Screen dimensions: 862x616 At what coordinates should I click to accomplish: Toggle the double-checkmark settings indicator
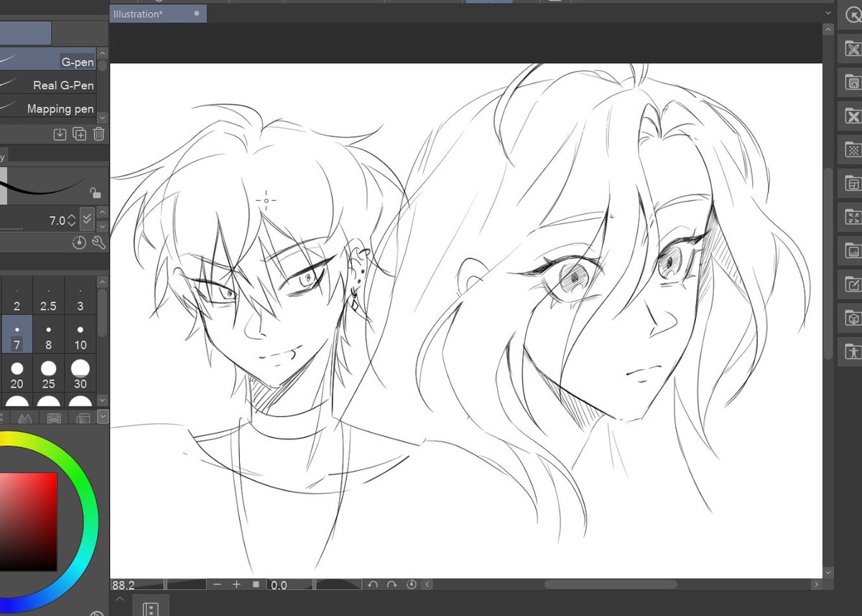click(87, 220)
